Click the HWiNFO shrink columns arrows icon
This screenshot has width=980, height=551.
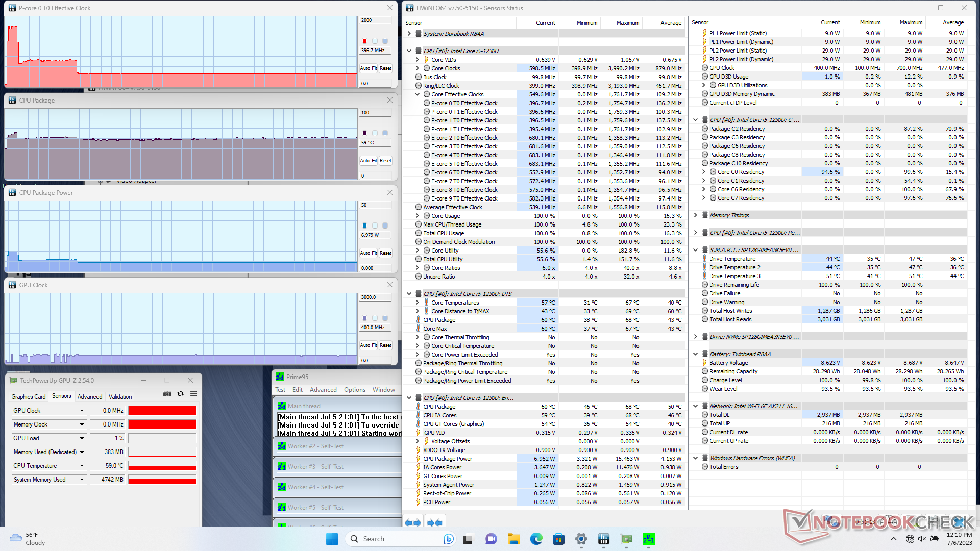435,522
